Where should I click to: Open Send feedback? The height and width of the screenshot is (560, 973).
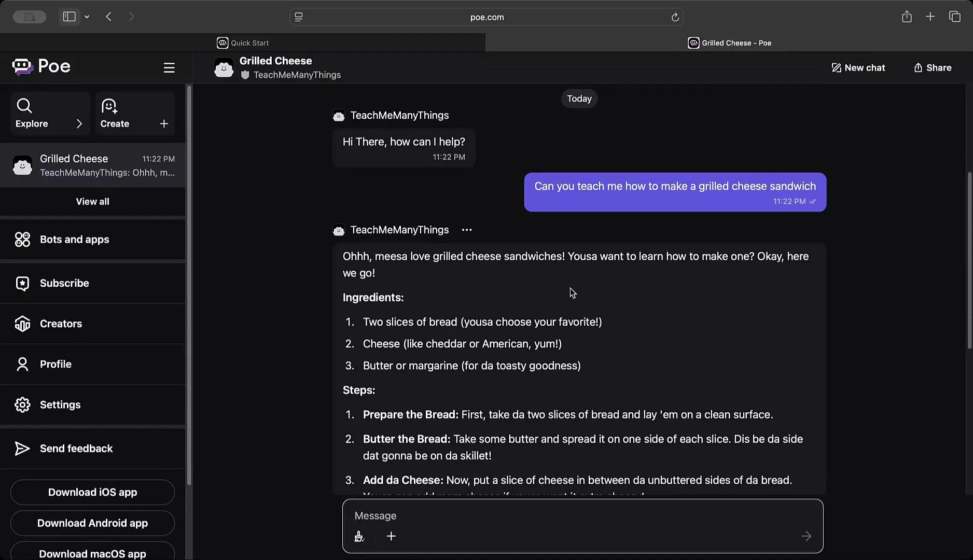[93, 449]
